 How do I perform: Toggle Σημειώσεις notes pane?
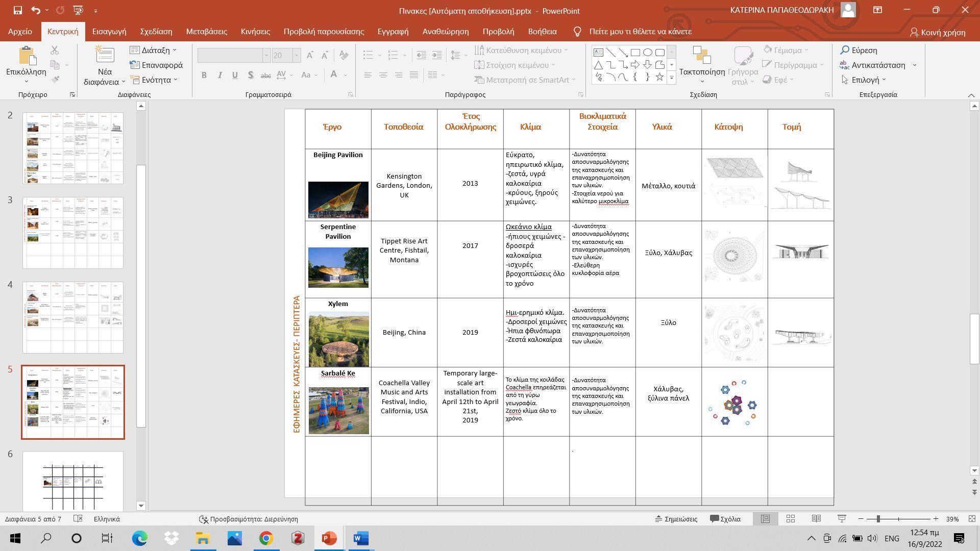(x=676, y=519)
